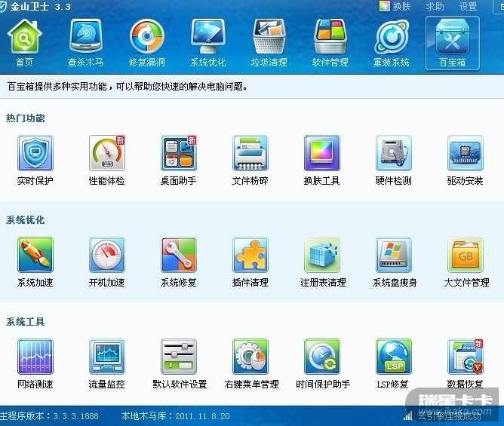
Task: Launch 文件粉碎 shredder icon
Action: [x=250, y=153]
